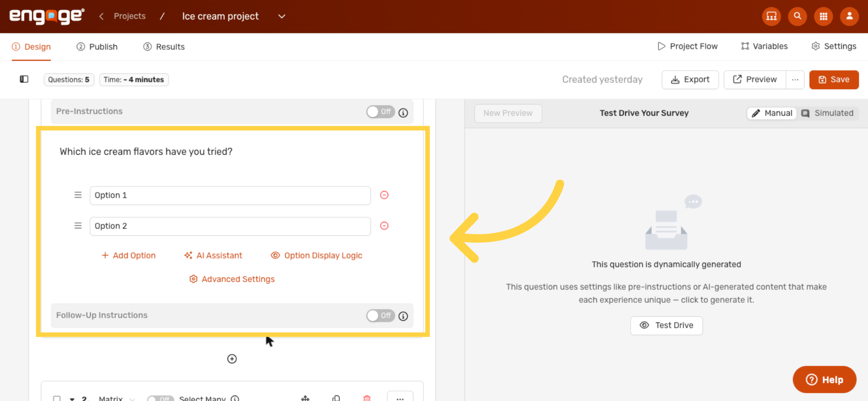Show info for Follow-Up Instructions
Screen dimensions: 868x401
click(403, 316)
